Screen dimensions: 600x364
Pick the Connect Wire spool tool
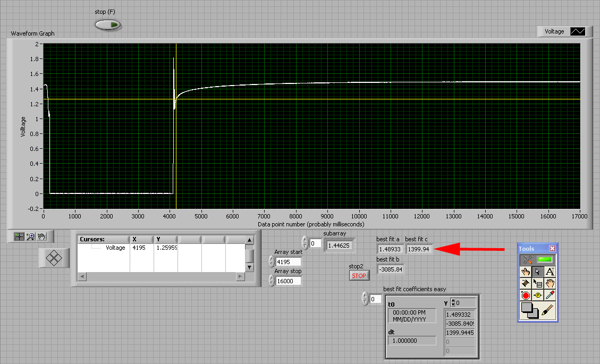click(526, 284)
